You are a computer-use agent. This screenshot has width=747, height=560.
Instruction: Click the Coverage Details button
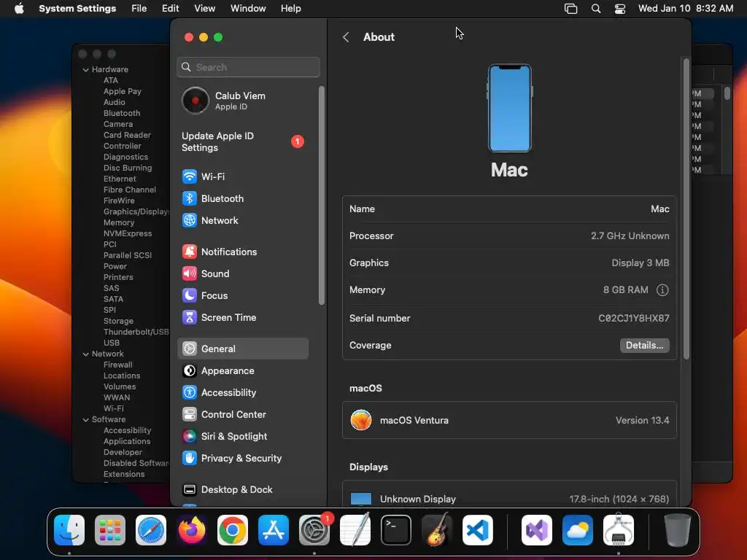click(x=645, y=345)
